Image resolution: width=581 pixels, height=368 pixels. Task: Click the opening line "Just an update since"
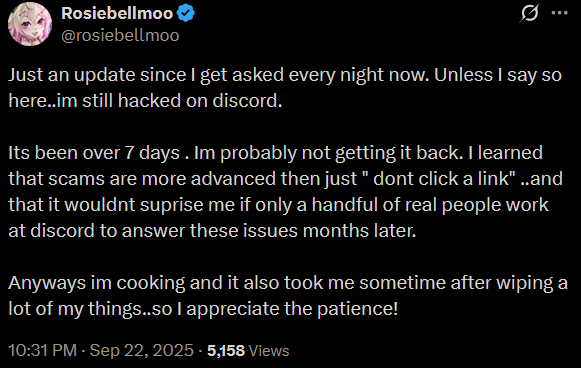coord(97,75)
